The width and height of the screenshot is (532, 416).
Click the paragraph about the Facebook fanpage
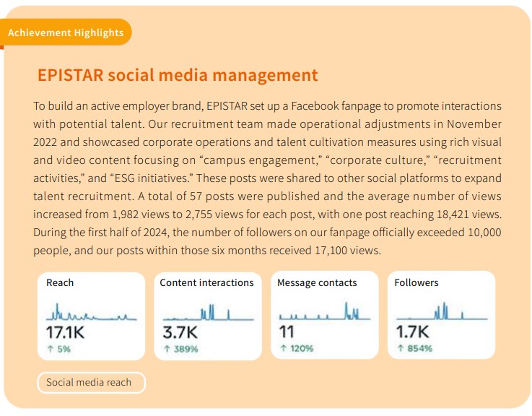(x=267, y=178)
